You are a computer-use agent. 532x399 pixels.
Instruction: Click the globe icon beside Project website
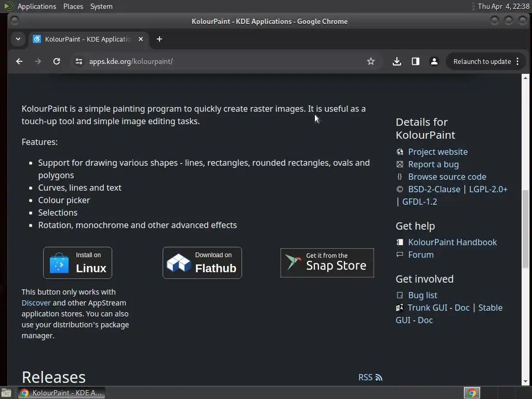pyautogui.click(x=400, y=152)
